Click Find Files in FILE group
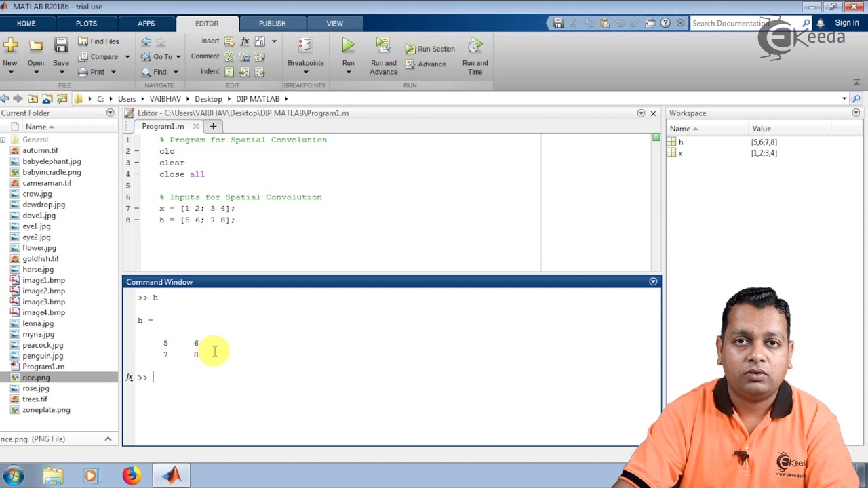The height and width of the screenshot is (488, 868). (x=98, y=41)
